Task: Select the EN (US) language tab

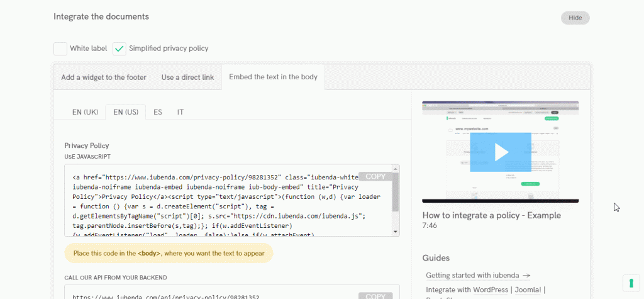Action: pos(126,112)
